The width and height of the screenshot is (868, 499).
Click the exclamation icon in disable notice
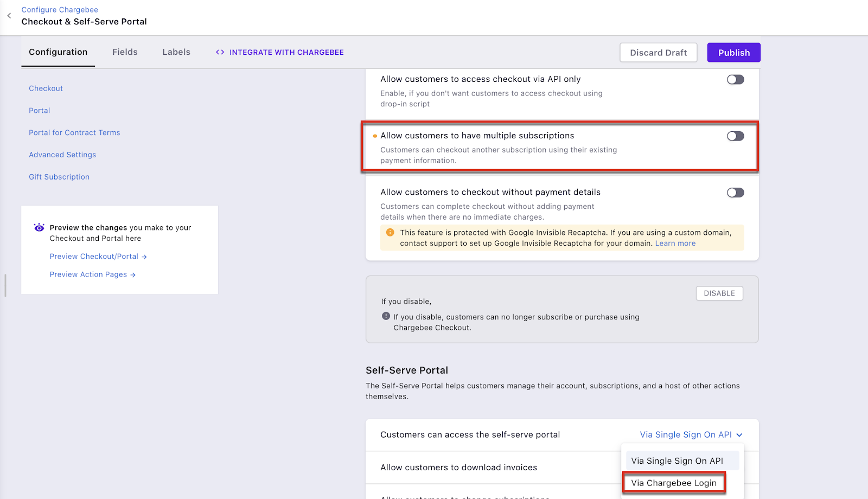point(386,316)
